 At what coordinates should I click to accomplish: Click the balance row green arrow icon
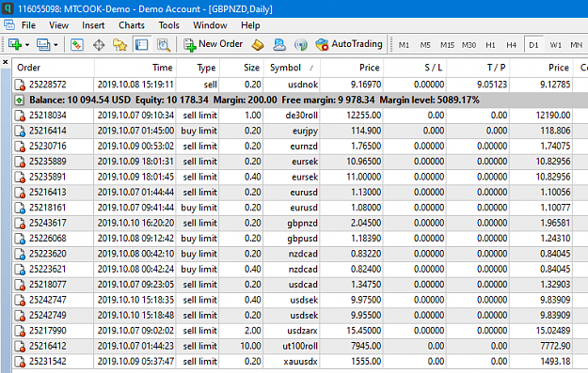pos(19,100)
